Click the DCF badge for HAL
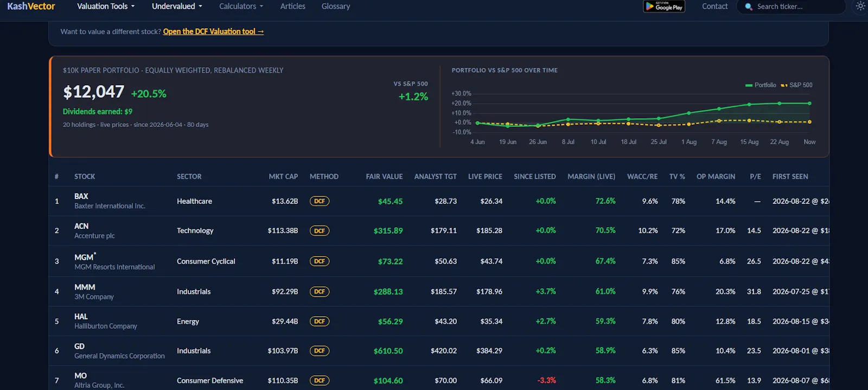 tap(320, 321)
